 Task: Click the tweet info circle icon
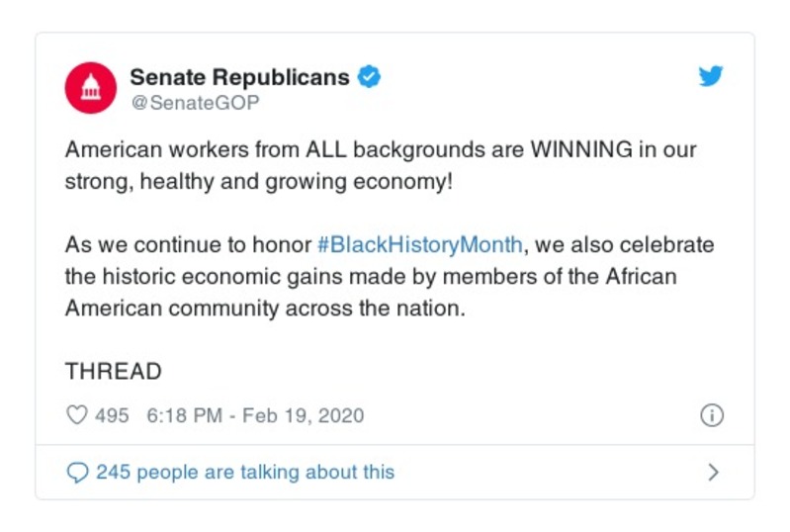(x=711, y=415)
